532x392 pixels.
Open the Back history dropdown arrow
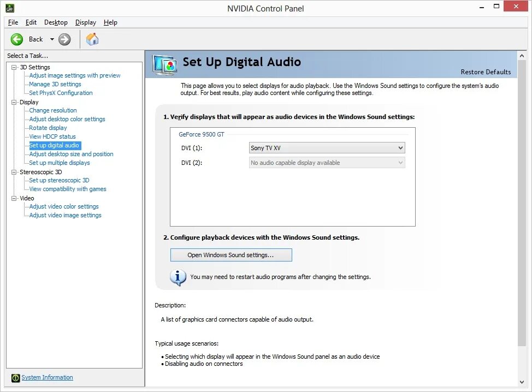[52, 39]
